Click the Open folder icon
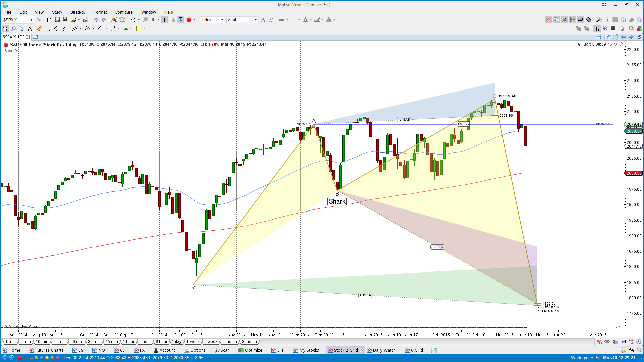 tap(73, 20)
